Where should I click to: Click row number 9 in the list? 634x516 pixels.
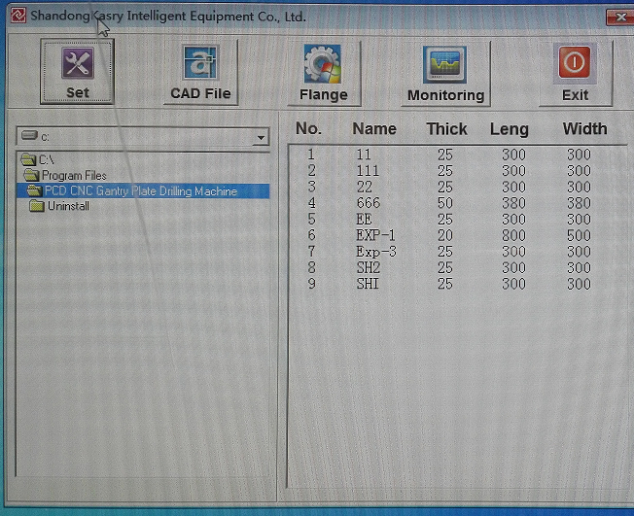311,283
